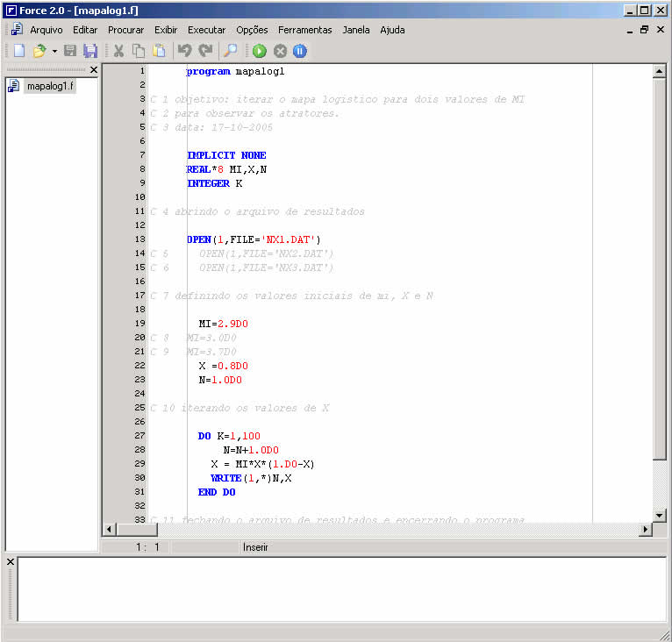Click the X = MI*X*(1.D0-X) line
The width and height of the screenshot is (672, 642).
(262, 465)
